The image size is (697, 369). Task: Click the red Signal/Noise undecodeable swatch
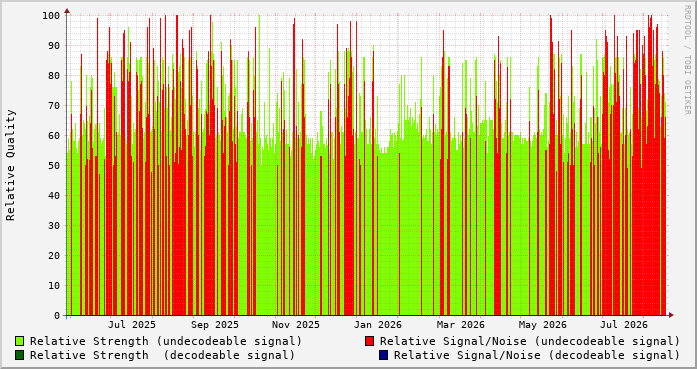pyautogui.click(x=369, y=341)
